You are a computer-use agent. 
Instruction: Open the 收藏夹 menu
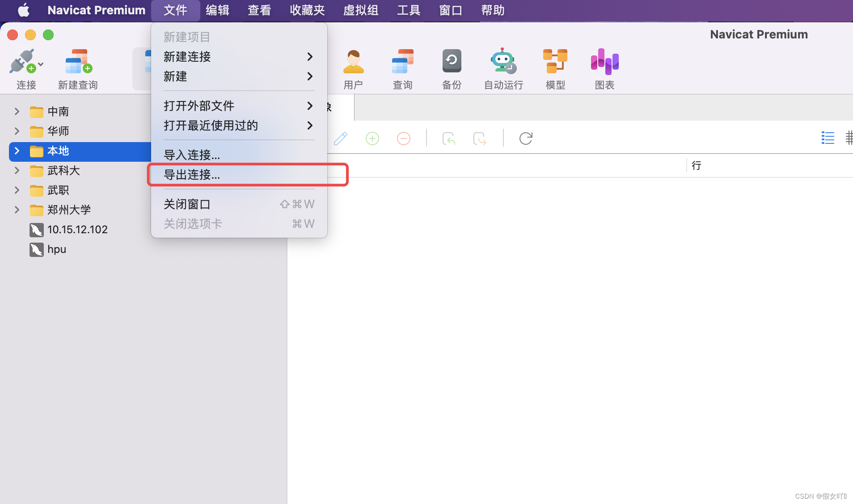pos(307,10)
